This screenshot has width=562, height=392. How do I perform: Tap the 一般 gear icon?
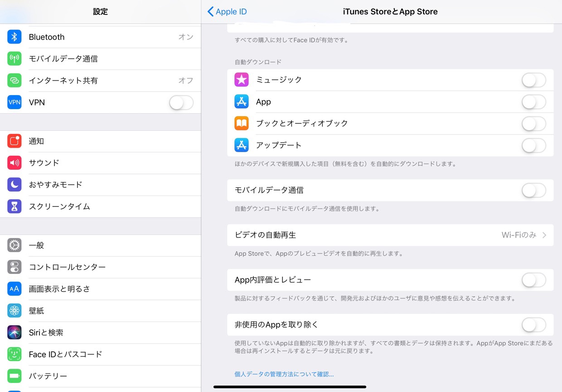[x=15, y=245]
